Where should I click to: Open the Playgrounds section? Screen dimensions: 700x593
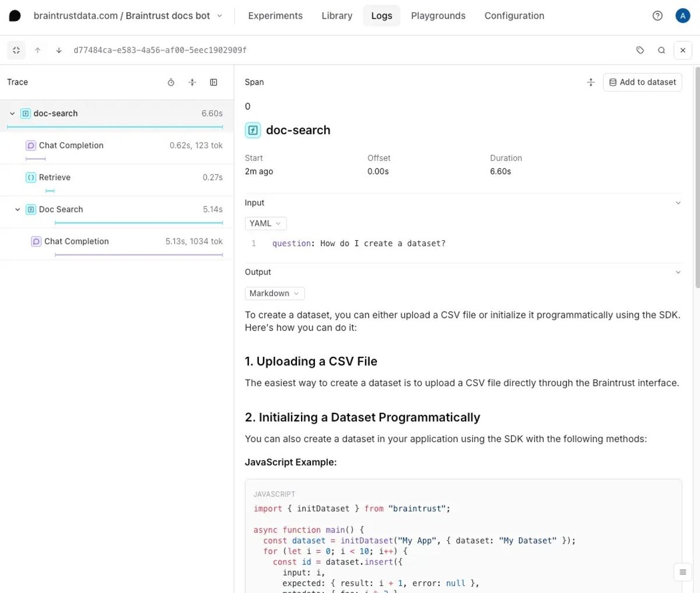click(438, 16)
